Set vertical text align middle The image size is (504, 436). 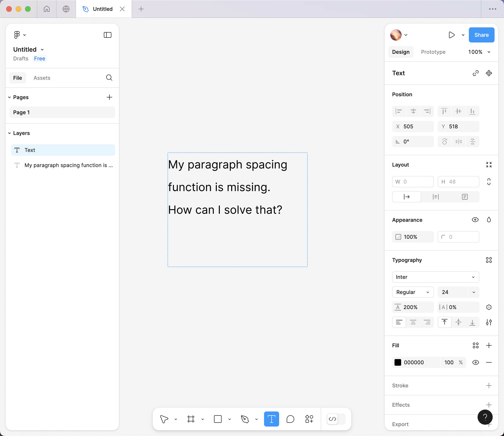[x=458, y=322]
